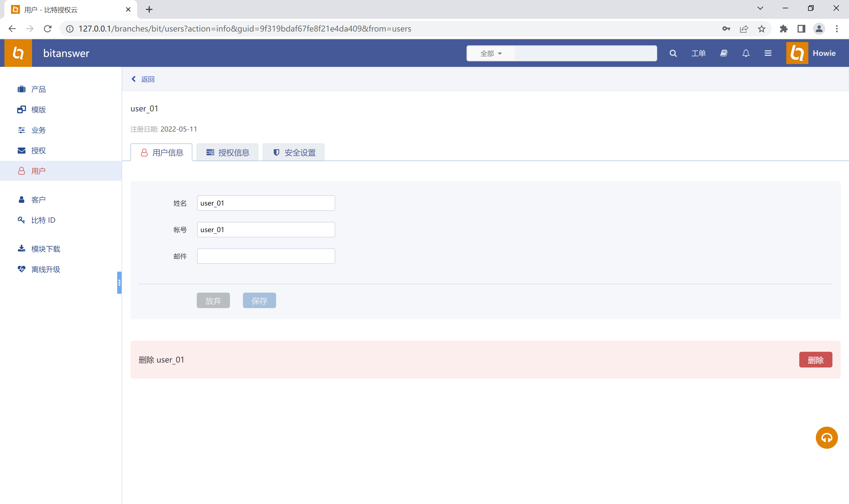This screenshot has height=504, width=849.
Task: Click the browser bookmark star icon
Action: [762, 29]
